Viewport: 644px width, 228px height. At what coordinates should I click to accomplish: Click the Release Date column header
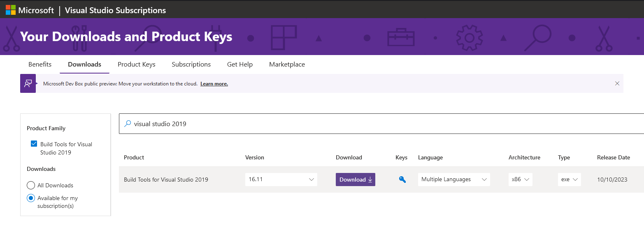click(614, 157)
